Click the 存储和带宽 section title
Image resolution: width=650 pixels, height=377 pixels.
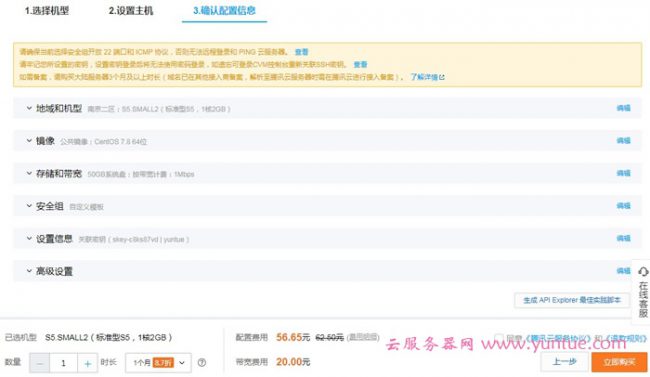pos(59,173)
